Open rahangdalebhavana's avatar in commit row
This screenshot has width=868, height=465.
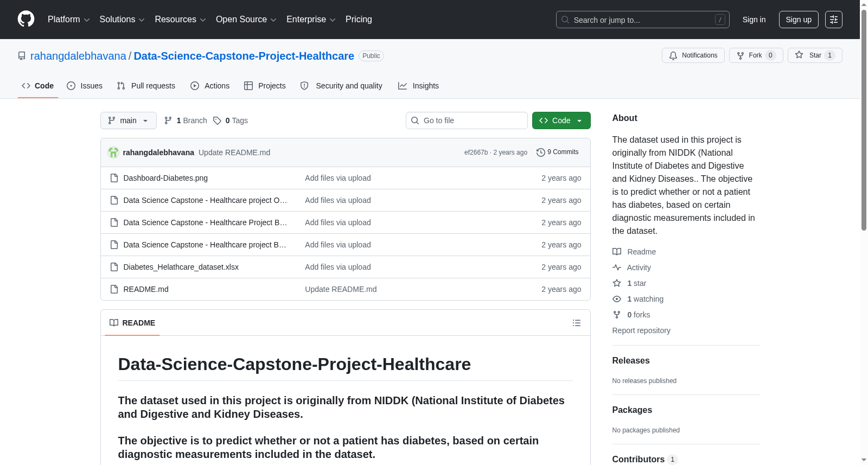(113, 152)
